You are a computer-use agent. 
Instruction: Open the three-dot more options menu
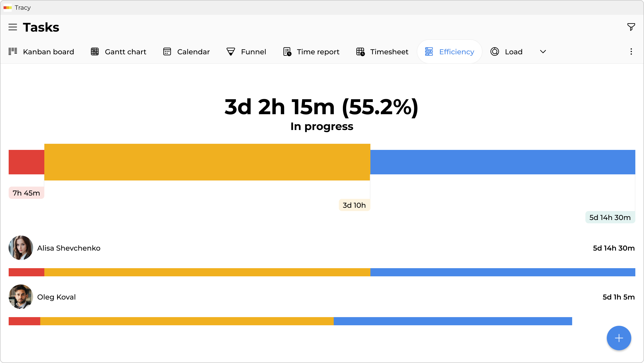[631, 52]
